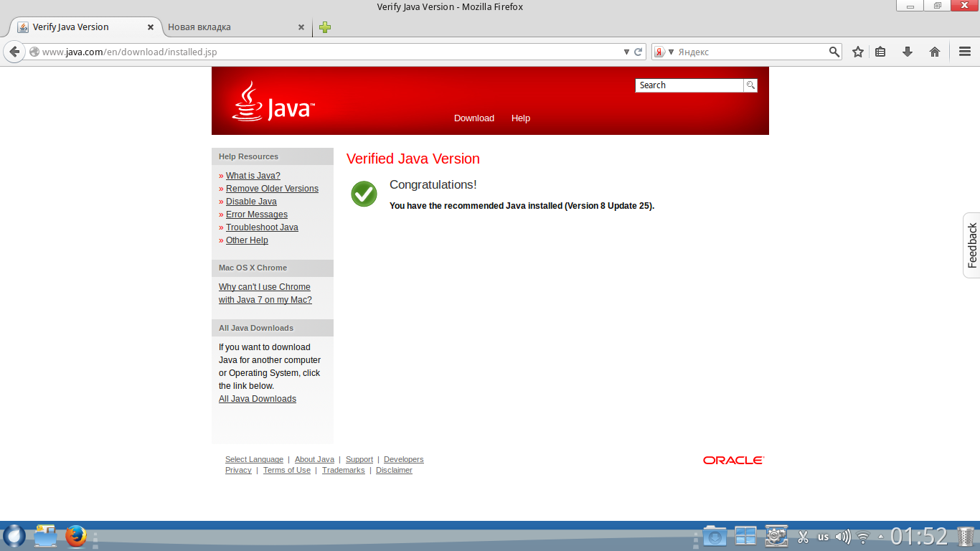The image size is (980, 551).
Task: Click the 01:52 taskbar clock
Action: (x=919, y=536)
